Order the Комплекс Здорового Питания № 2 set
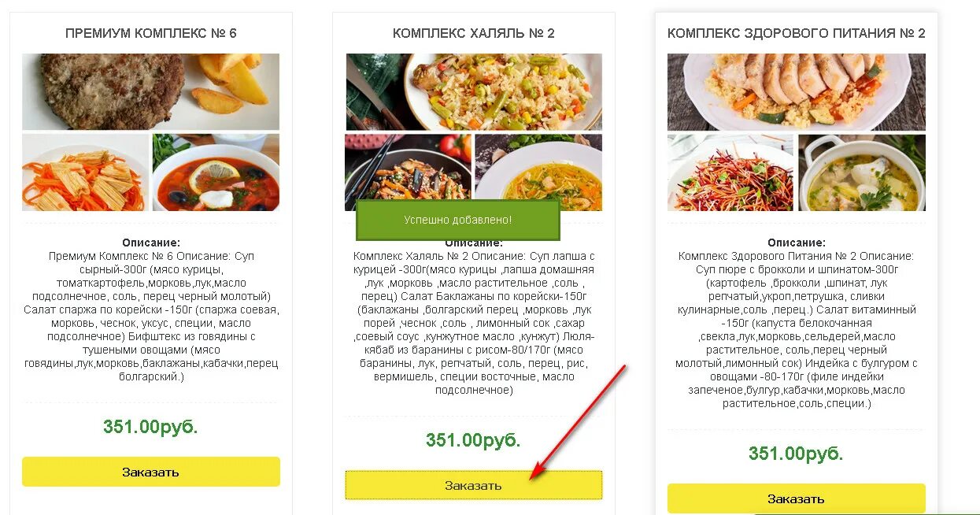Image resolution: width=980 pixels, height=515 pixels. coord(796,498)
